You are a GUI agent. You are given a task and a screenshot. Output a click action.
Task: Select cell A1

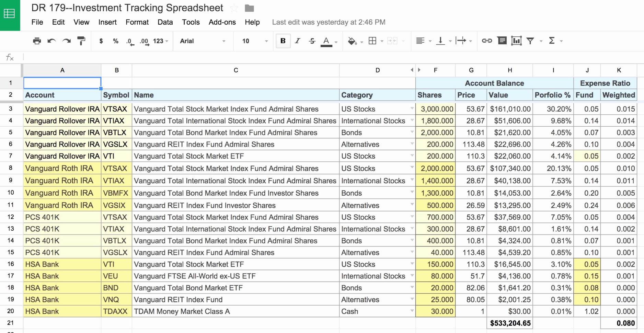62,83
